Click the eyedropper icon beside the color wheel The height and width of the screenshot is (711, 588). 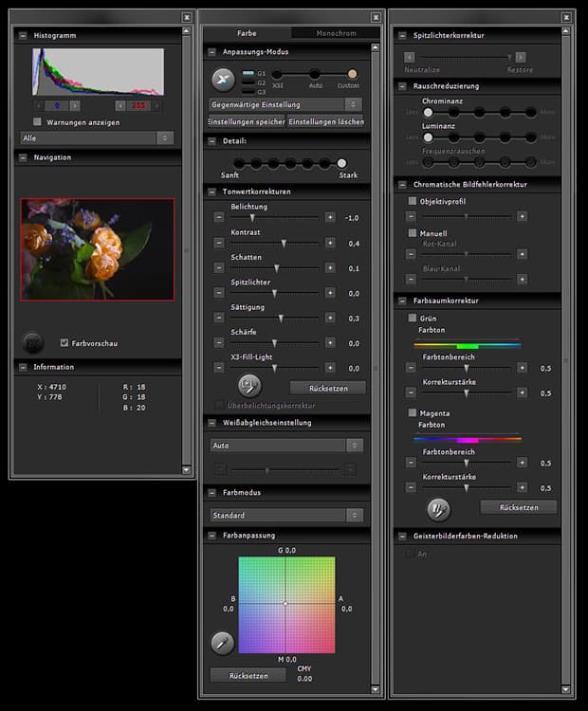coord(223,644)
